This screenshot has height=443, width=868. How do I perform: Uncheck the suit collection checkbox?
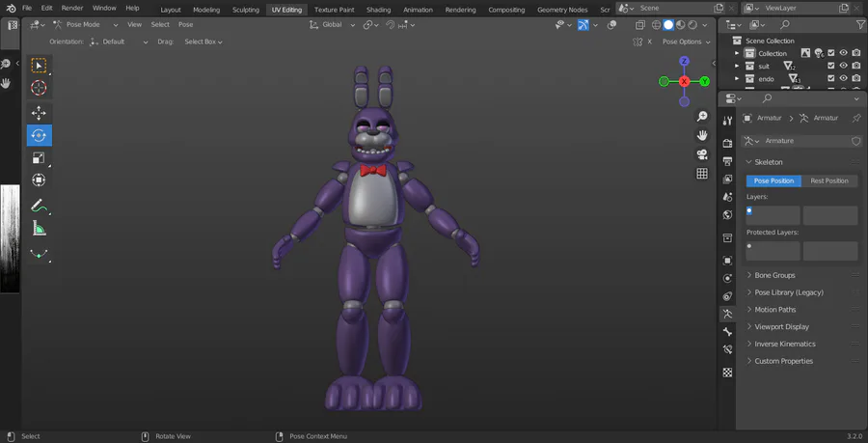click(x=831, y=66)
